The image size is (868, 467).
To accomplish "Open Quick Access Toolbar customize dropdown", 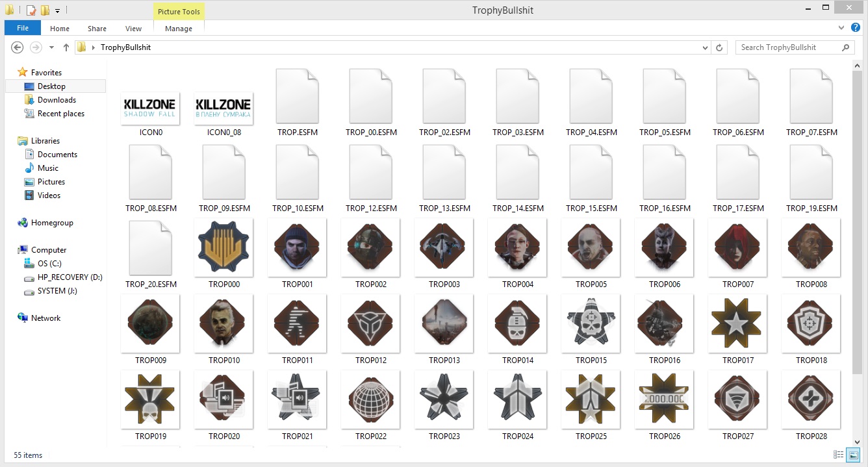I will tap(58, 10).
